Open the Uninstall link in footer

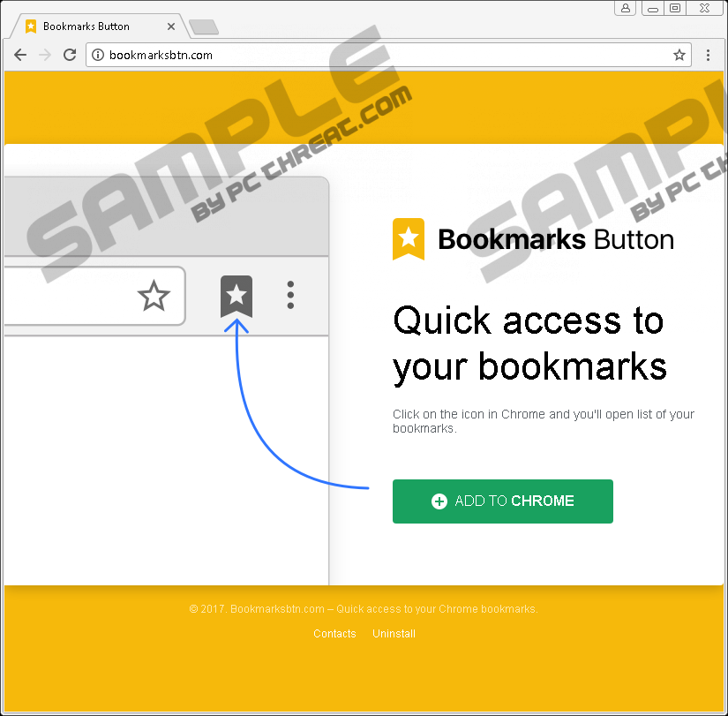pyautogui.click(x=394, y=633)
